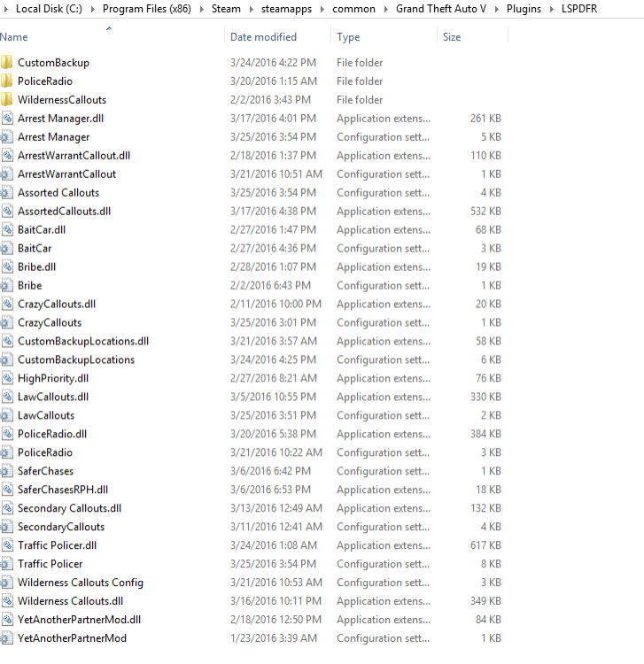Go to Grand Theft Auto V in breadcrumb
The height and width of the screenshot is (664, 644).
(x=441, y=9)
